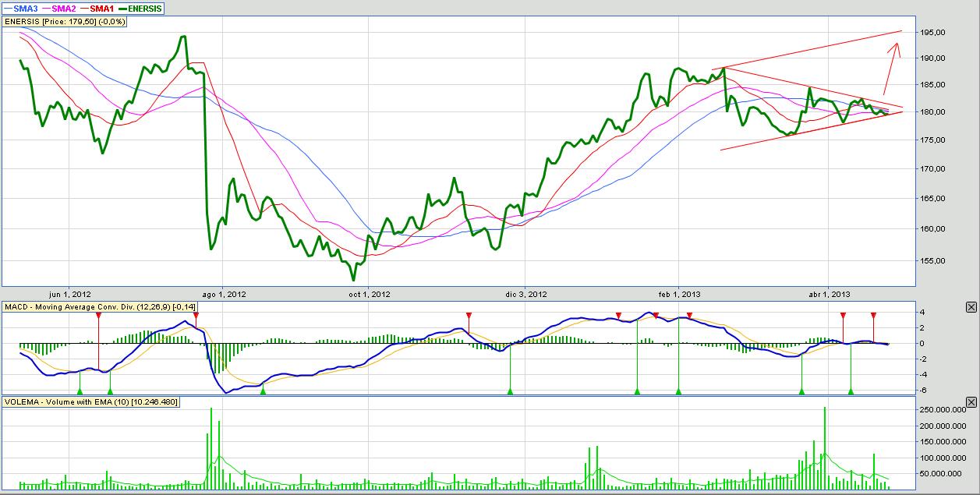Viewport: 980px width, 495px height.
Task: Select the rightmost red MACD sell marker
Action: coord(873,316)
